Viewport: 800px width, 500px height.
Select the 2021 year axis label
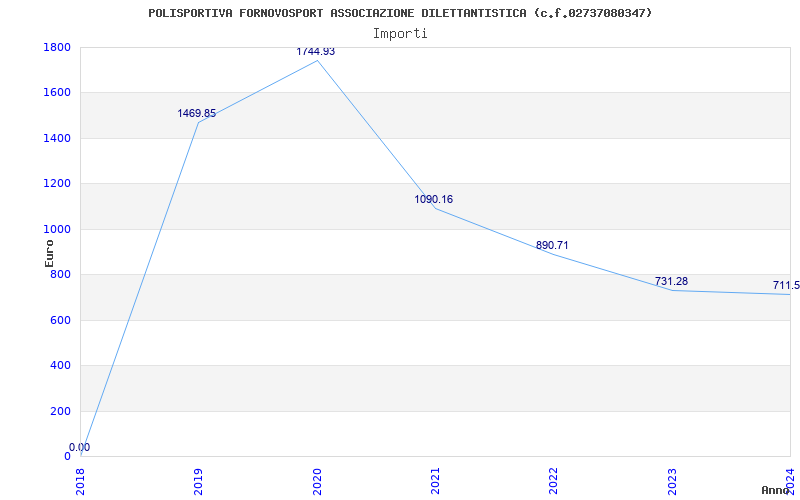435,482
